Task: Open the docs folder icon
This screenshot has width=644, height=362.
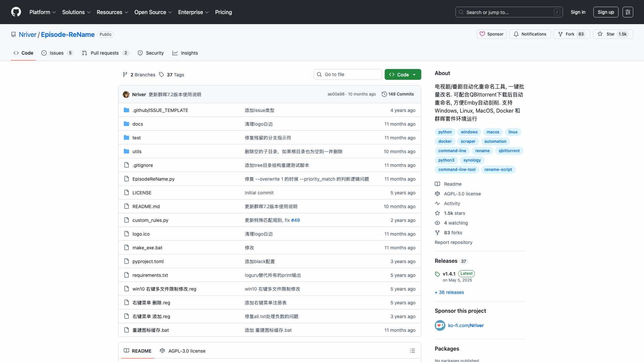Action: click(x=126, y=124)
